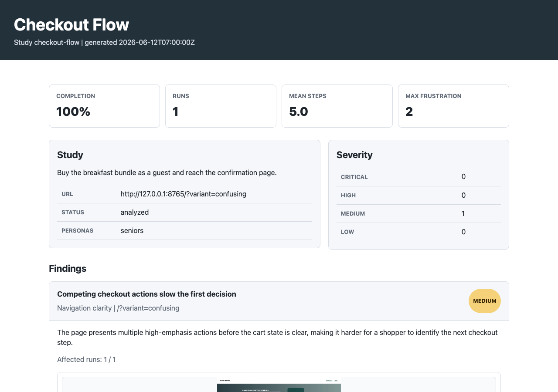Click the Competing checkout actions finding title
Viewport: 558px width, 392px height.
[x=146, y=294]
